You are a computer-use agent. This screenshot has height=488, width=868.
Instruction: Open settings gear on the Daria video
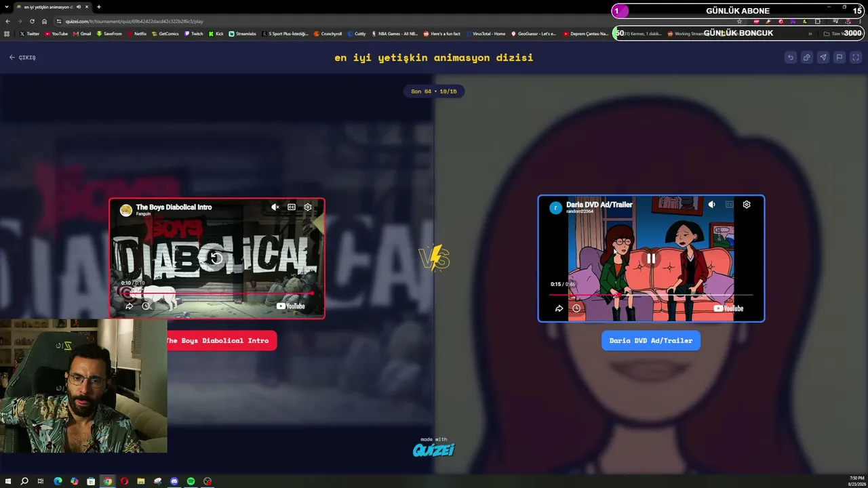[747, 205]
